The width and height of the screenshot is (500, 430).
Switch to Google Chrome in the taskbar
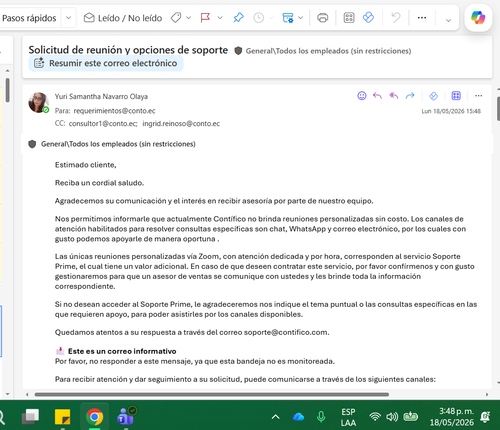click(95, 417)
